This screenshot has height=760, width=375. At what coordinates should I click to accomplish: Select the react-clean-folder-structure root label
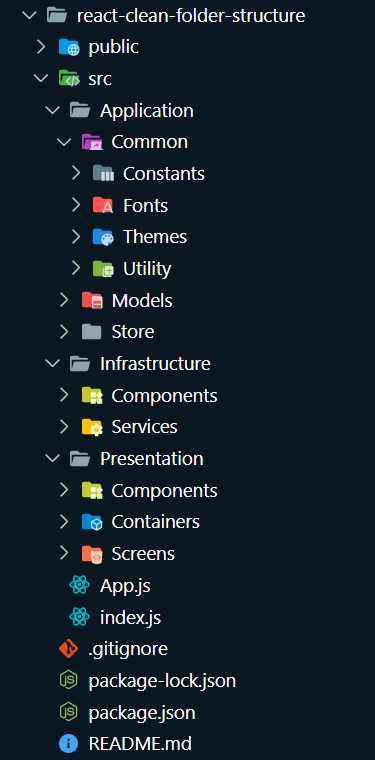coord(191,16)
